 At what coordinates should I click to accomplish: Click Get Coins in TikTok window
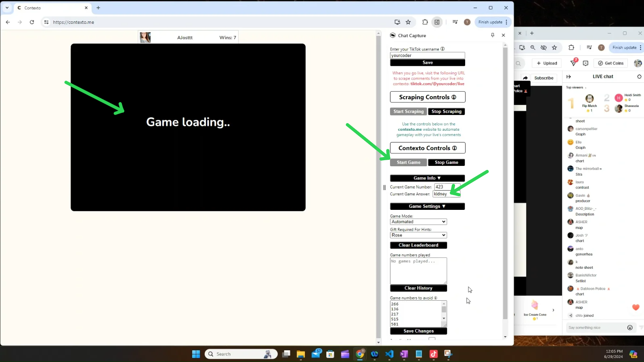[x=611, y=63]
